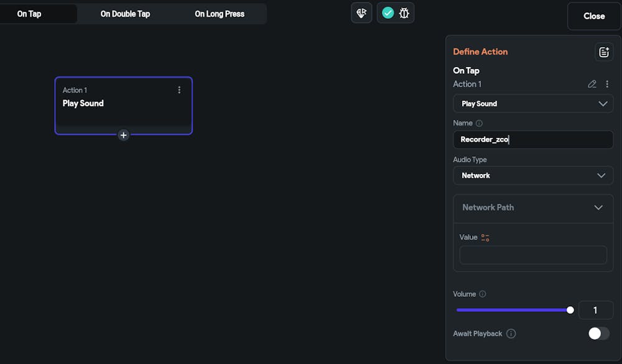Click the info icon next to Name
622x364 pixels.
click(479, 123)
